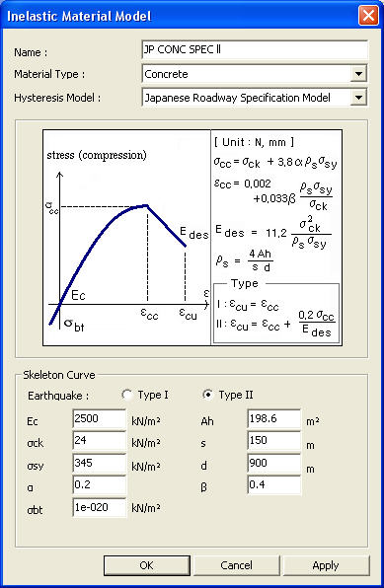
Task: Click the Name field containing JP CONC SPEC II
Action: 255,50
